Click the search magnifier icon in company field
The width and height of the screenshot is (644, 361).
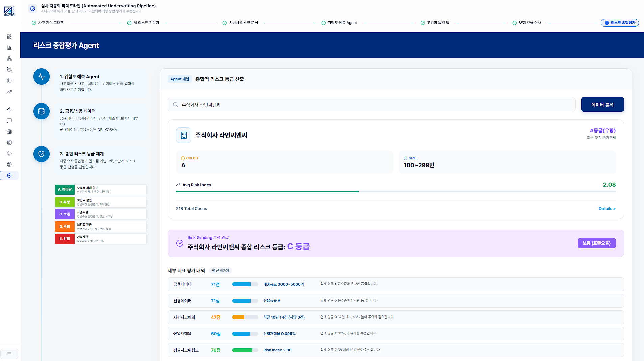176,105
